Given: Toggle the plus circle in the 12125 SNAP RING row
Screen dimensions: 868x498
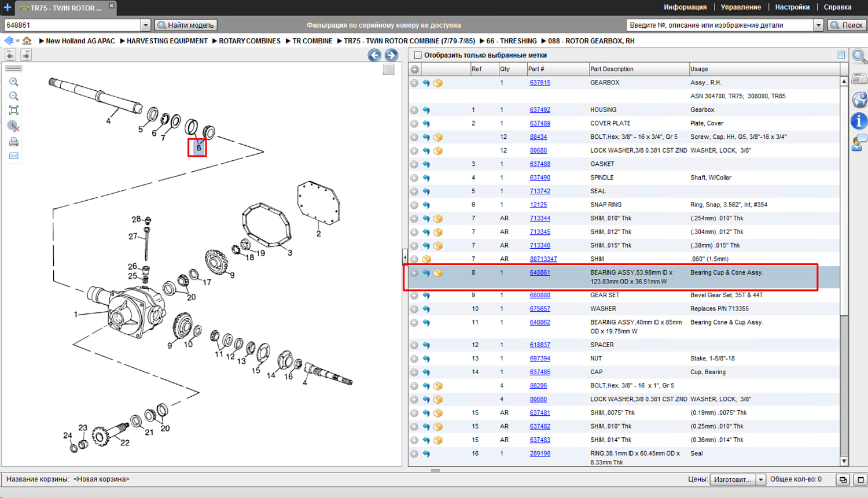Looking at the screenshot, I should [x=414, y=205].
